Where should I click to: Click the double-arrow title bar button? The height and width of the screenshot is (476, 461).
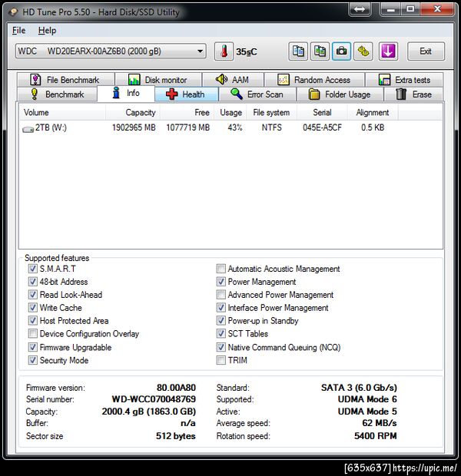point(360,9)
